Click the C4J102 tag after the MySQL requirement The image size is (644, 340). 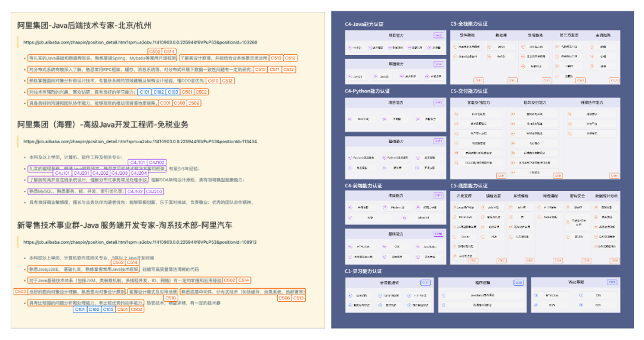135,191
